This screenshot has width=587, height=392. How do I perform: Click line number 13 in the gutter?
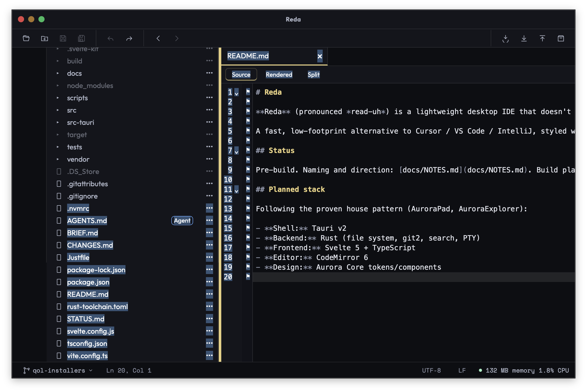click(x=228, y=209)
